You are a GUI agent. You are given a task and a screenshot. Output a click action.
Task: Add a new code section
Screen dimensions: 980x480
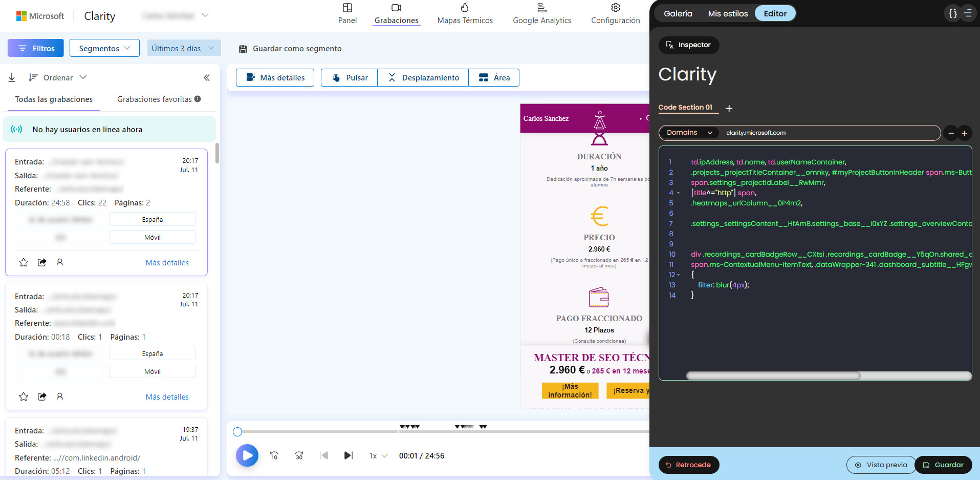click(729, 109)
